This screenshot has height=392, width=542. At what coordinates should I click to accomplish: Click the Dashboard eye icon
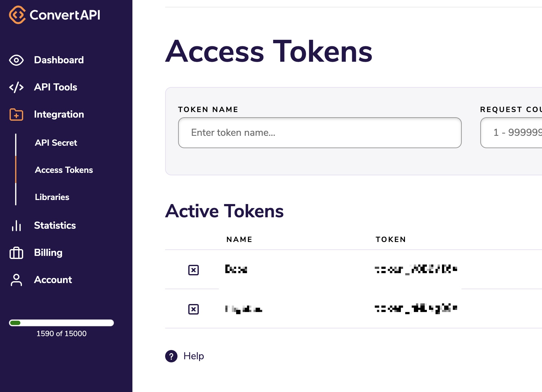coord(16,60)
